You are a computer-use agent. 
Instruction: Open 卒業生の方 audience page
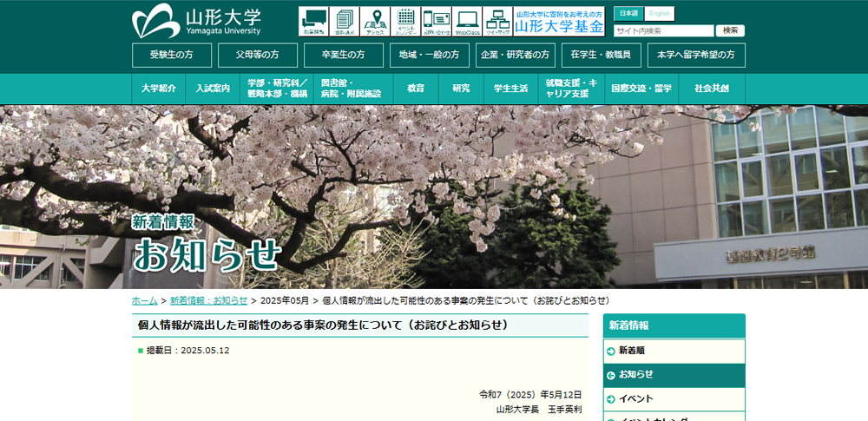point(344,56)
